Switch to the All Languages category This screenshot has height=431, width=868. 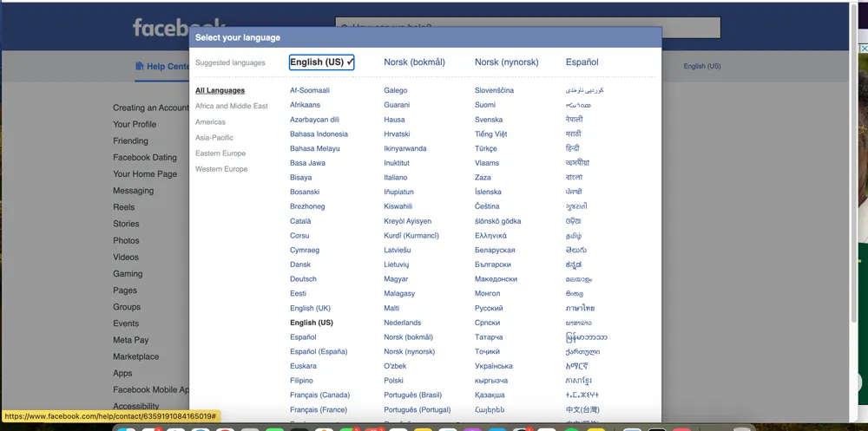pyautogui.click(x=220, y=90)
